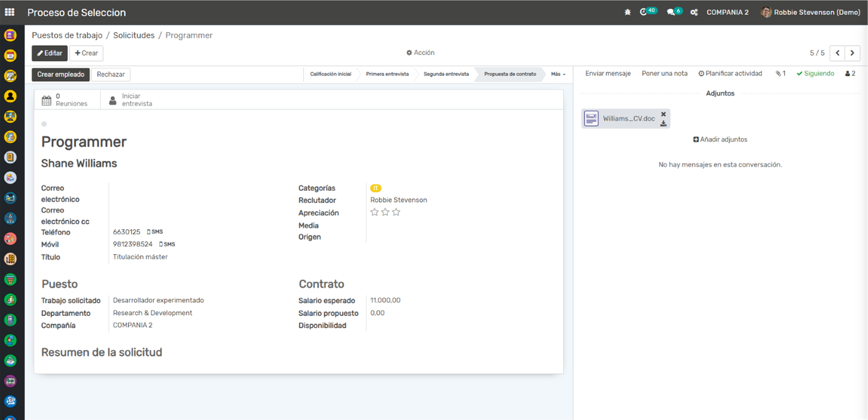Viewport: 868px width, 420px height.
Task: Click the grey kanban state dot
Action: 44,124
